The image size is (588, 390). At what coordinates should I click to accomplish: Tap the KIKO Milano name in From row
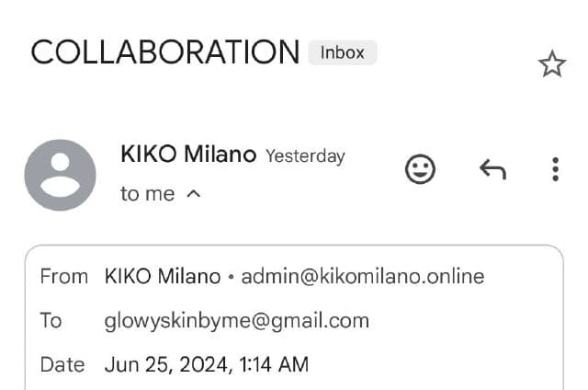(163, 276)
